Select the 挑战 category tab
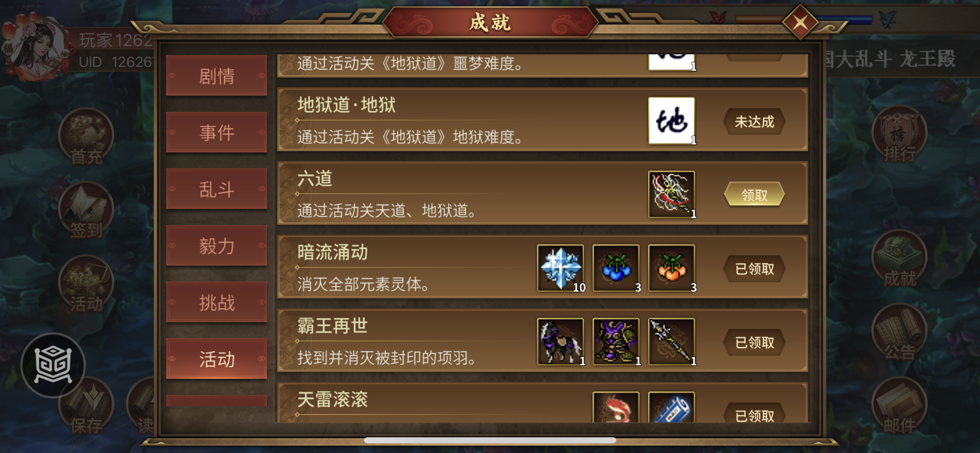This screenshot has width=980, height=453. (216, 302)
